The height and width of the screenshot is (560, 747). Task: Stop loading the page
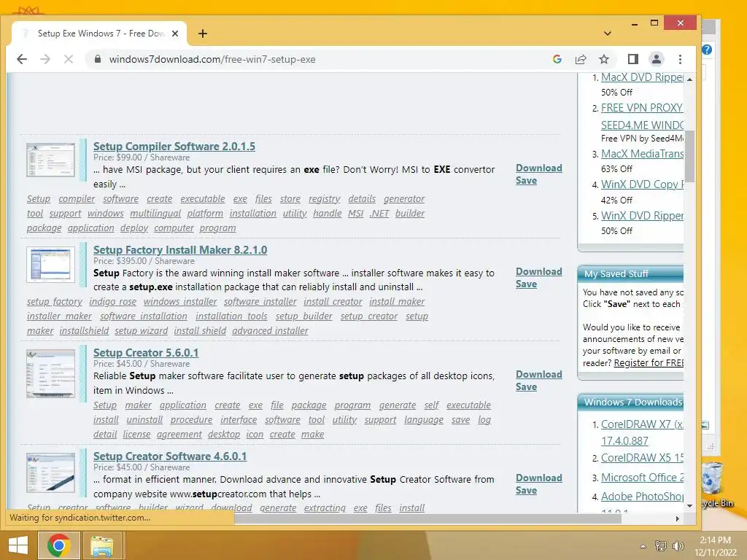tap(69, 59)
